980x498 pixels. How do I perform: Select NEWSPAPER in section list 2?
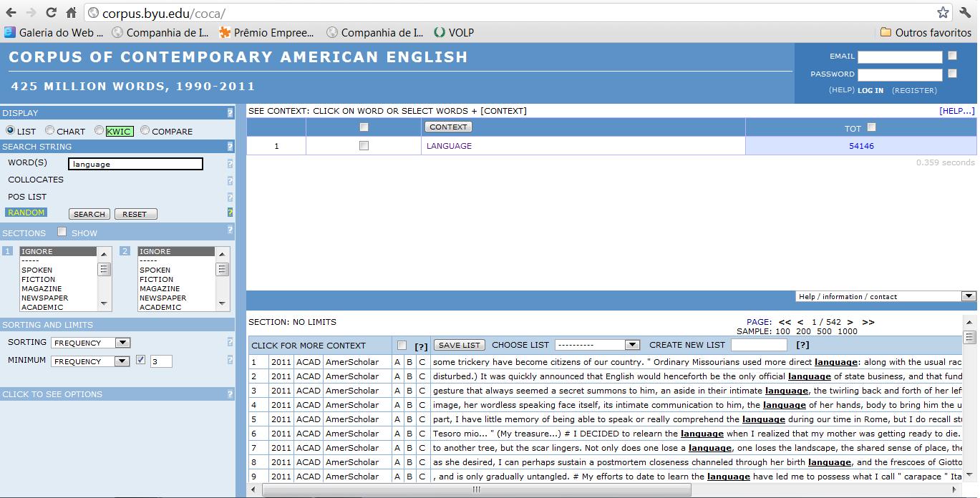pos(162,298)
